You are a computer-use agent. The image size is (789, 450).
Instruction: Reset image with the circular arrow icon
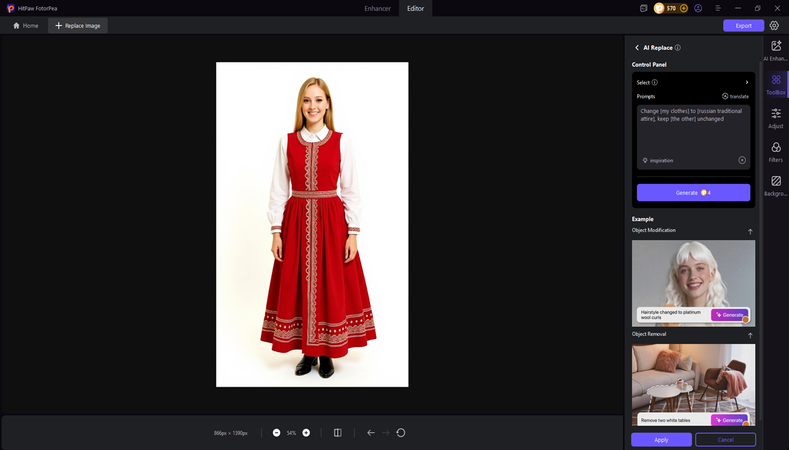tap(401, 433)
